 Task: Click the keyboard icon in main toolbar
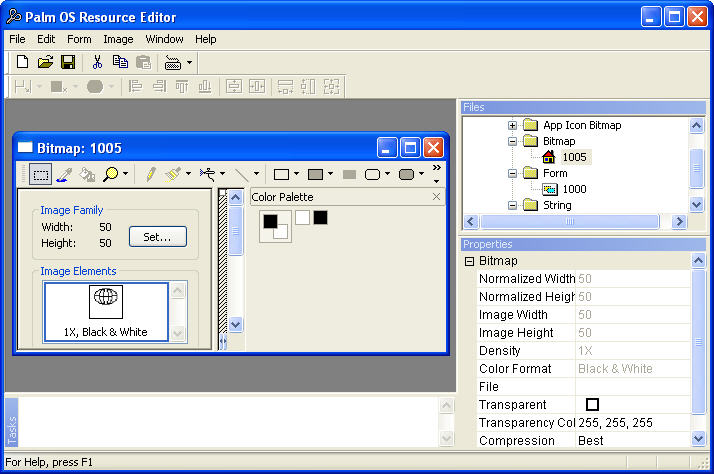[173, 62]
